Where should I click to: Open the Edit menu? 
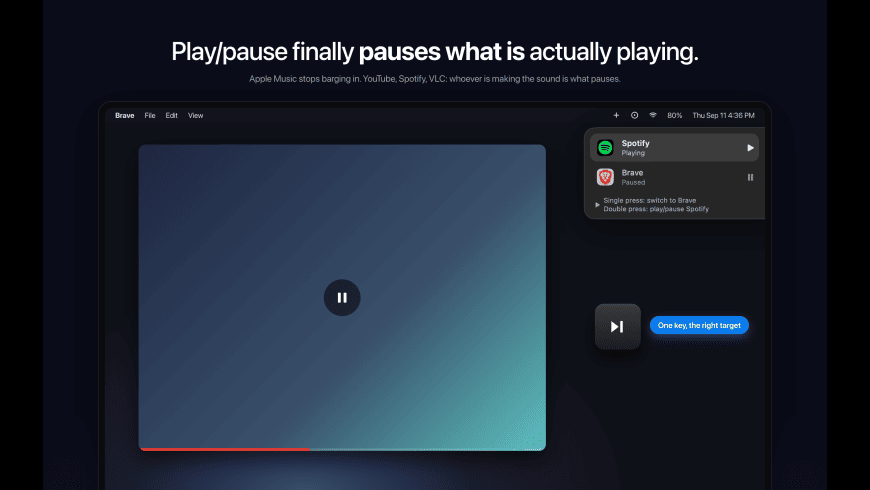click(x=171, y=115)
